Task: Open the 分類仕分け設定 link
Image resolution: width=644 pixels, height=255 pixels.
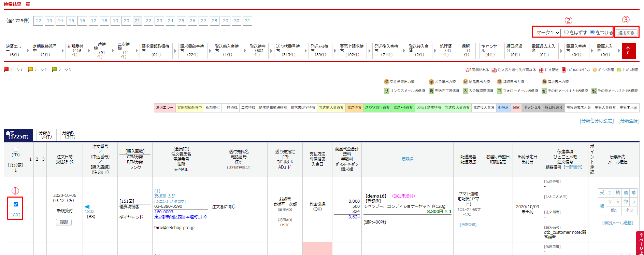Action: pyautogui.click(x=597, y=121)
